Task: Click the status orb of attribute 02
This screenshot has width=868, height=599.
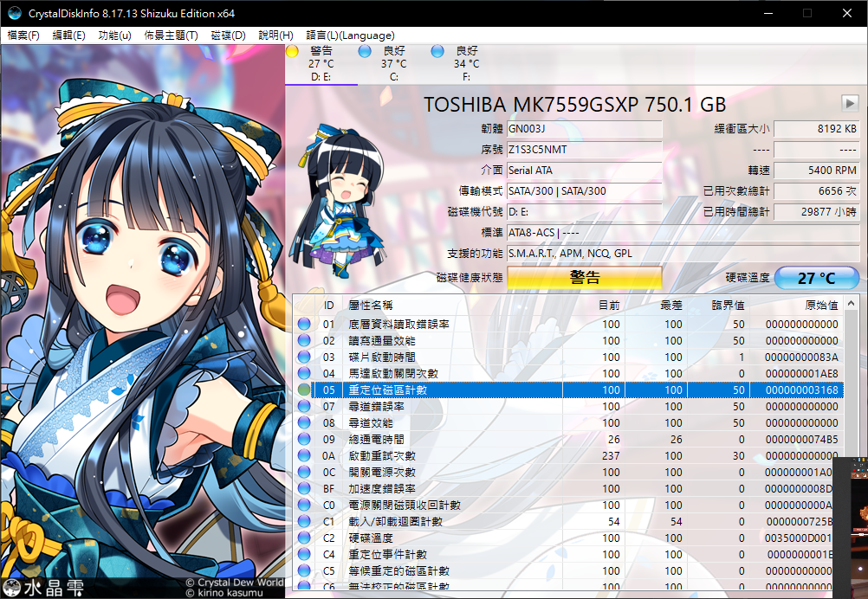Action: tap(304, 341)
